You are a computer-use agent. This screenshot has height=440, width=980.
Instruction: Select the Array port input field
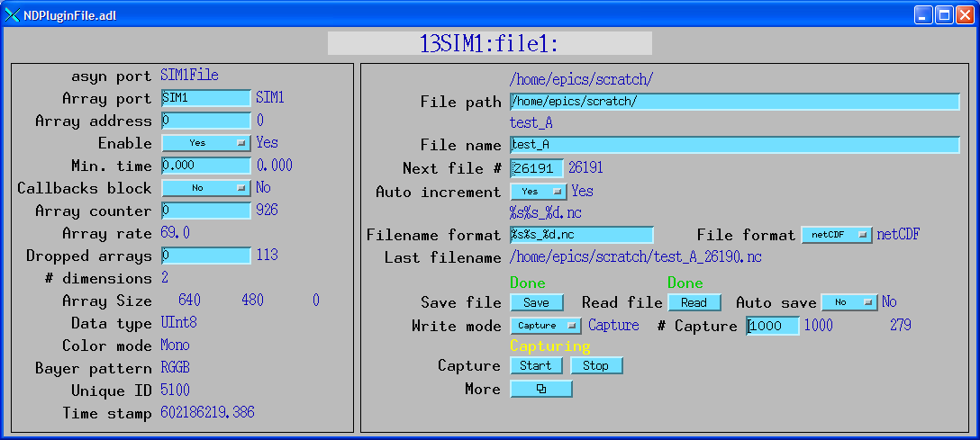point(205,98)
